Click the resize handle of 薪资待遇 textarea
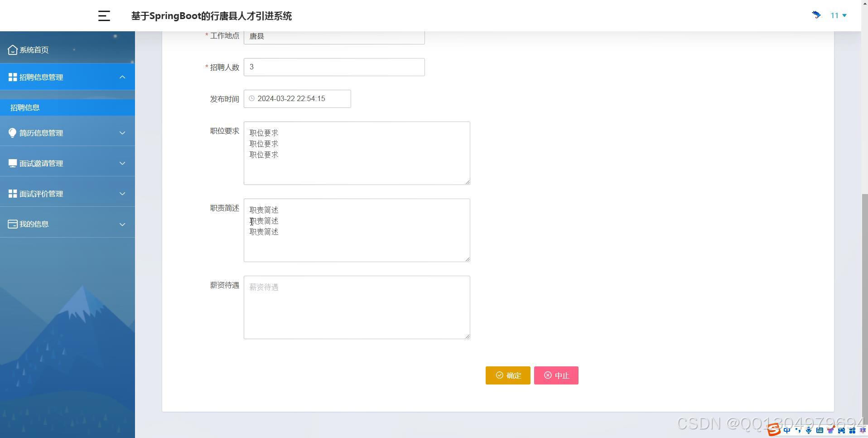This screenshot has width=868, height=438. pyautogui.click(x=467, y=336)
